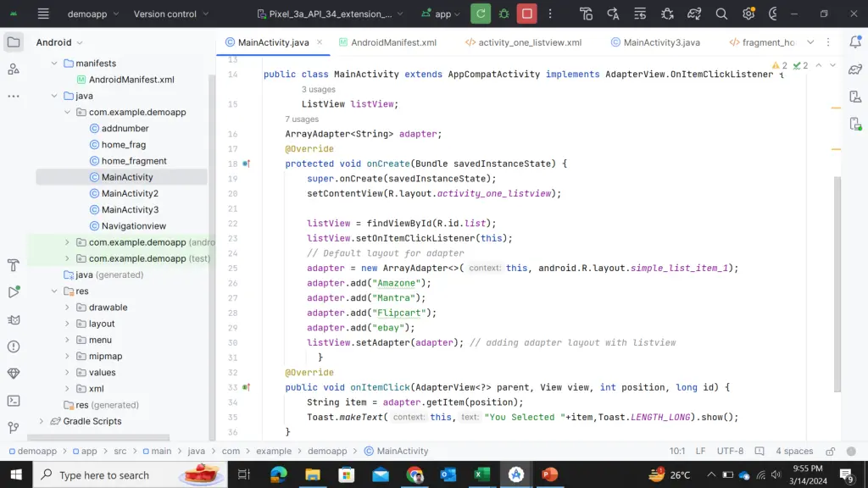
Task: Switch to activity_one_listview.xml tab
Action: point(523,42)
